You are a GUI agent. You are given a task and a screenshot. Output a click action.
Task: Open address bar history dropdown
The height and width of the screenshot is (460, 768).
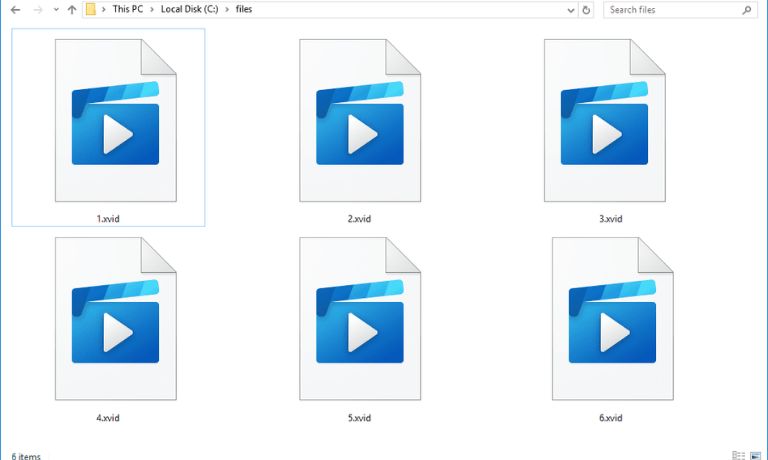571,10
